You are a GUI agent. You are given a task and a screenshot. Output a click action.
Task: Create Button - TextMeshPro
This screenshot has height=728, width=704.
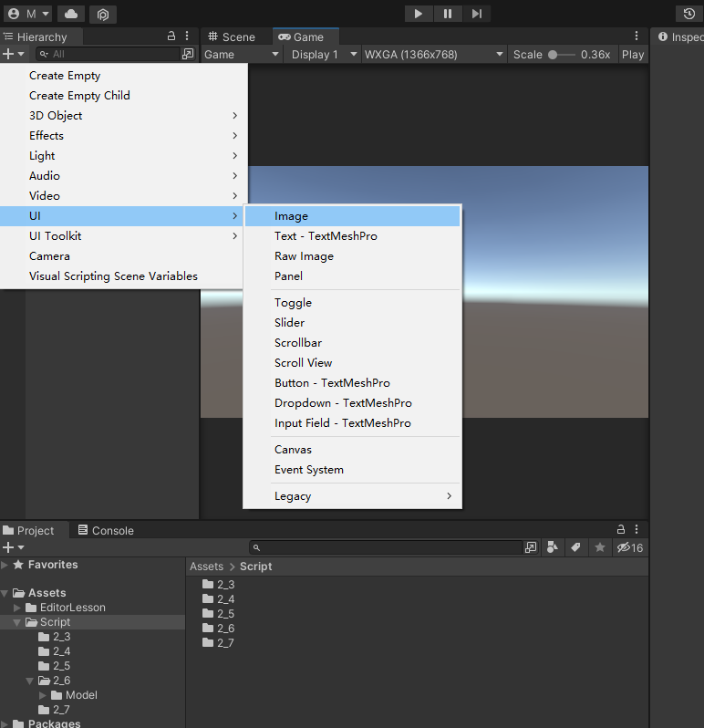coord(352,383)
